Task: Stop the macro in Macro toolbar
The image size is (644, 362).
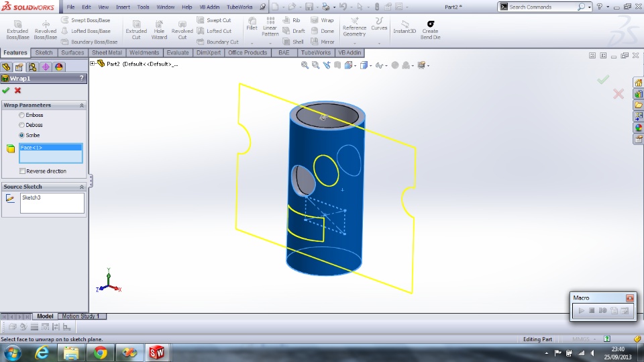Action: pyautogui.click(x=592, y=310)
